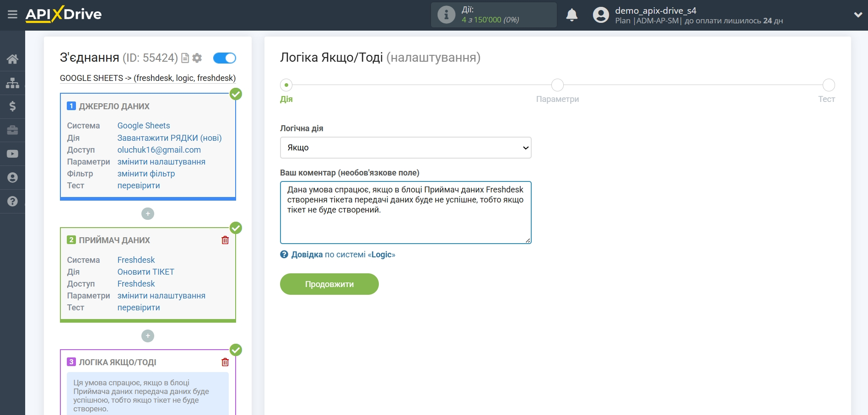Viewport: 868px width, 415px height.
Task: Open video tutorials YouTube icon
Action: click(x=12, y=154)
